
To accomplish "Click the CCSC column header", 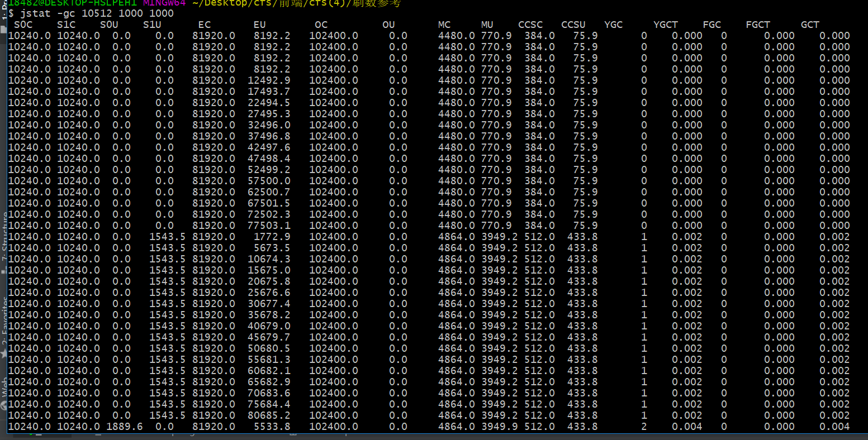I will click(x=530, y=25).
